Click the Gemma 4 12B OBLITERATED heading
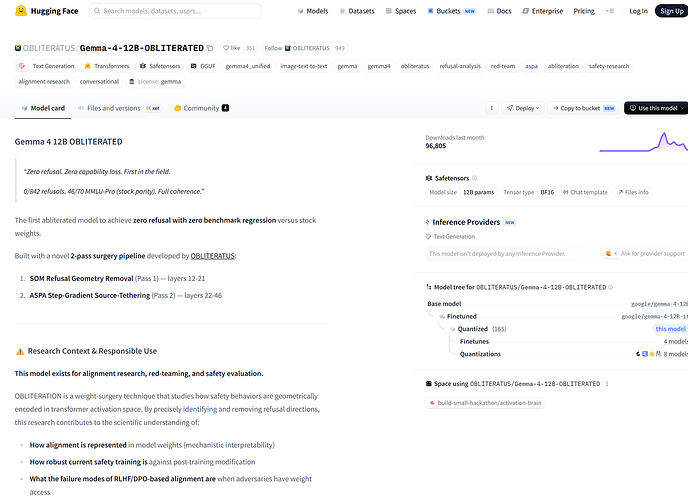This screenshot has width=688, height=500. 68,142
